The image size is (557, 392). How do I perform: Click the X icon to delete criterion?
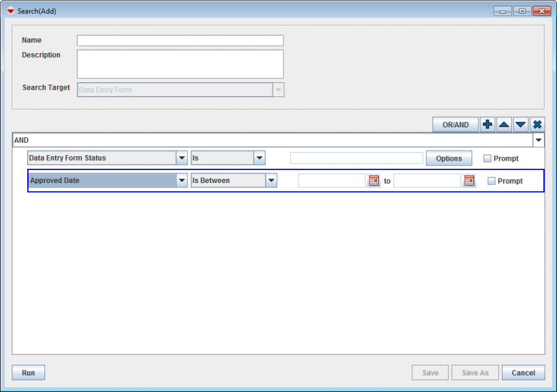click(x=538, y=125)
